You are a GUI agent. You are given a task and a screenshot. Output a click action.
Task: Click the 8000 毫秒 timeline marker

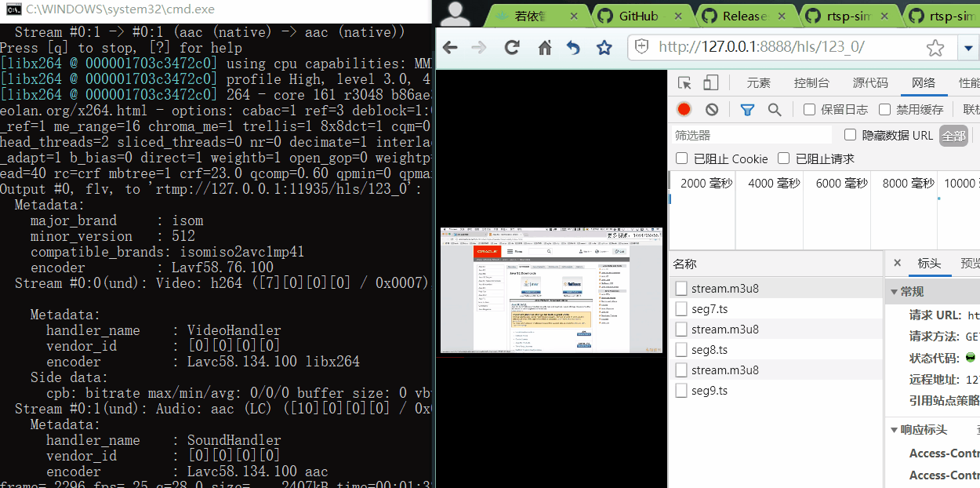pyautogui.click(x=909, y=184)
